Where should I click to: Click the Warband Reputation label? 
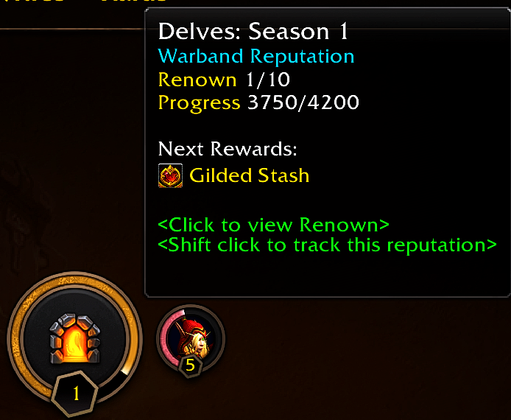coord(256,56)
